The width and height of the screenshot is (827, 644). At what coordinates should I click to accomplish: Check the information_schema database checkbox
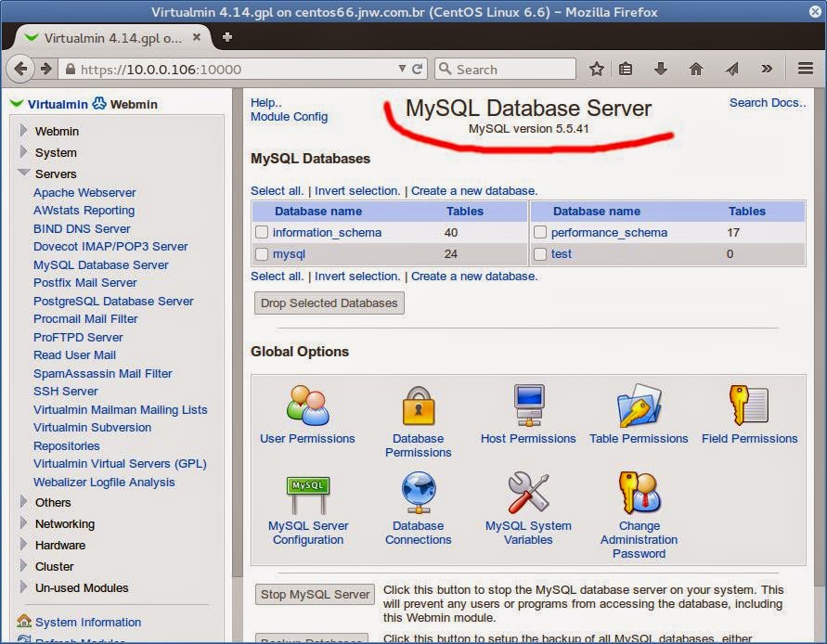[262, 232]
